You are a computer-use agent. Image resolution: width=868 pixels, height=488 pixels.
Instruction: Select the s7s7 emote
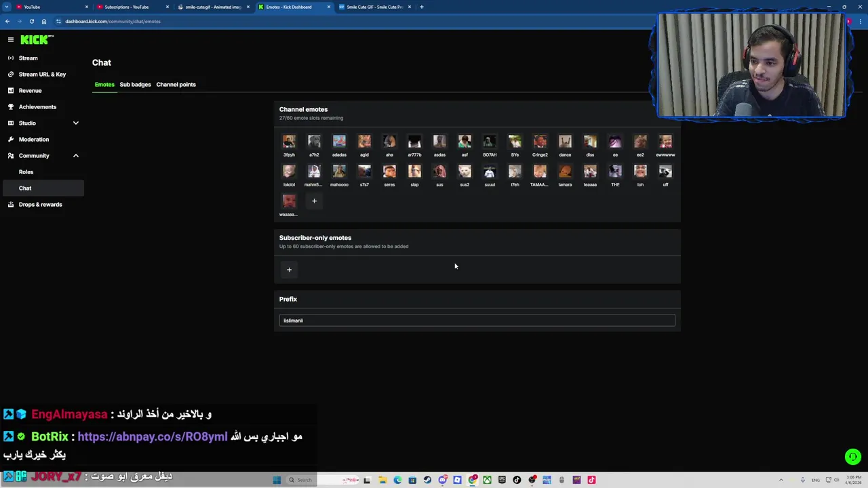click(x=364, y=171)
